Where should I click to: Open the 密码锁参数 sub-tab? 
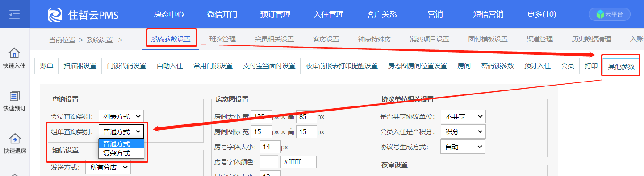click(x=498, y=66)
